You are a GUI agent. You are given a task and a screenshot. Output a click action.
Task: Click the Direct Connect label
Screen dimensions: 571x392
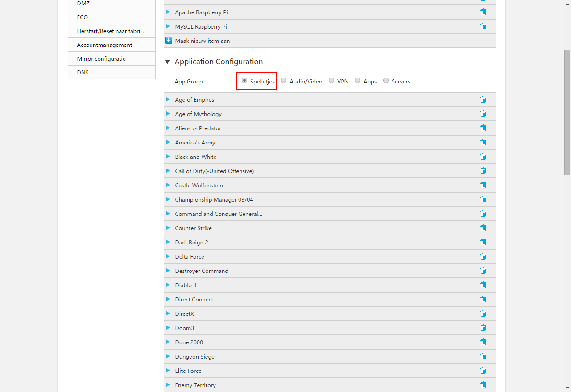pyautogui.click(x=194, y=300)
